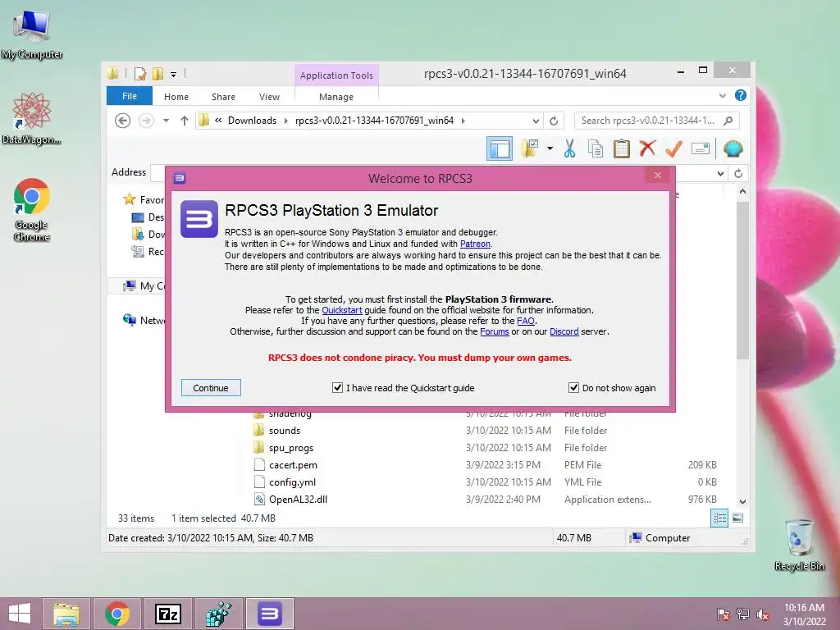Expand the address bar path dropdown
The width and height of the screenshot is (840, 630).
tap(536, 121)
